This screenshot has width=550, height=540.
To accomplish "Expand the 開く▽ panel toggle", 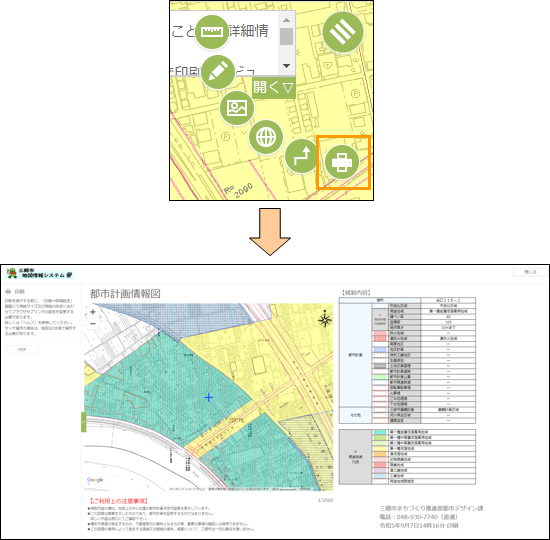I will click(274, 88).
